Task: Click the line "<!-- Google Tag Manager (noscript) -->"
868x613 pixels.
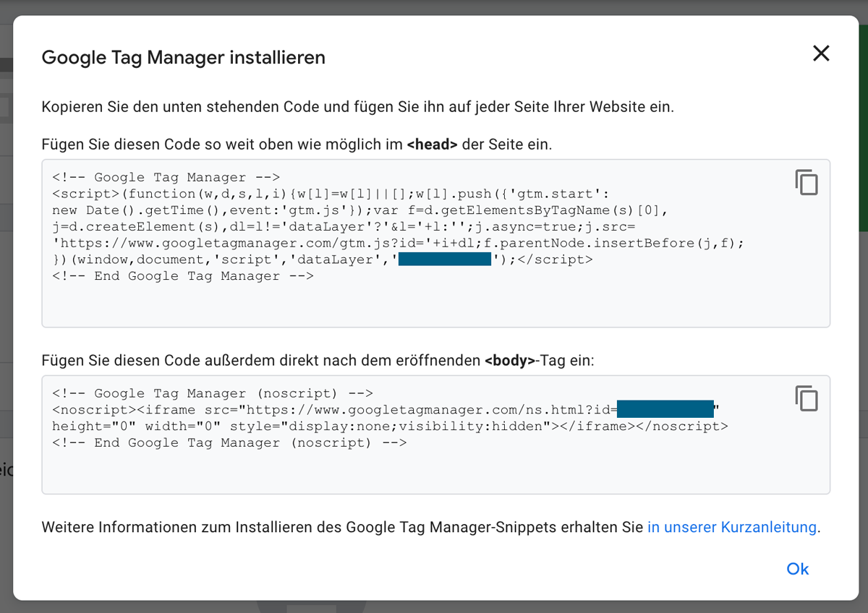Action: [x=213, y=393]
